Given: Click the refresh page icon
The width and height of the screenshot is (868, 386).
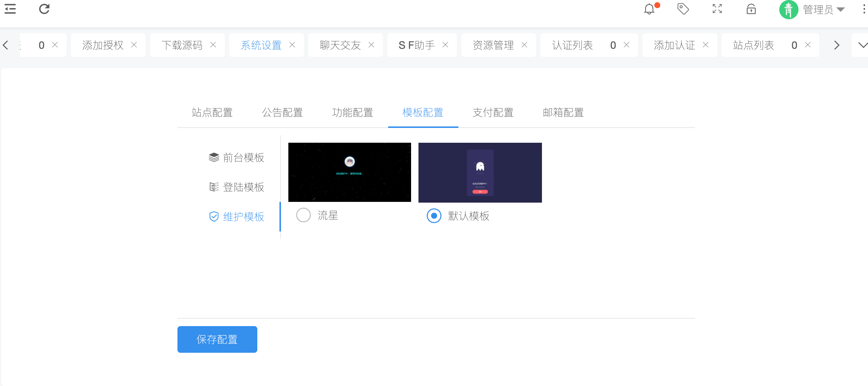Looking at the screenshot, I should point(44,9).
